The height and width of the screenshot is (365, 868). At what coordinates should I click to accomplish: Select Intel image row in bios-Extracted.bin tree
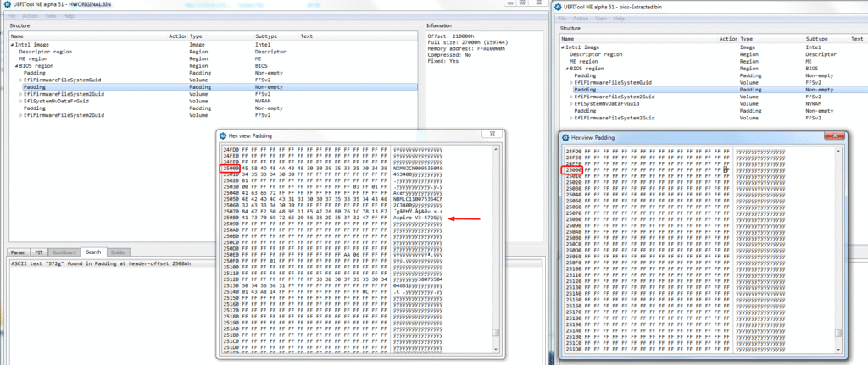pos(714,47)
